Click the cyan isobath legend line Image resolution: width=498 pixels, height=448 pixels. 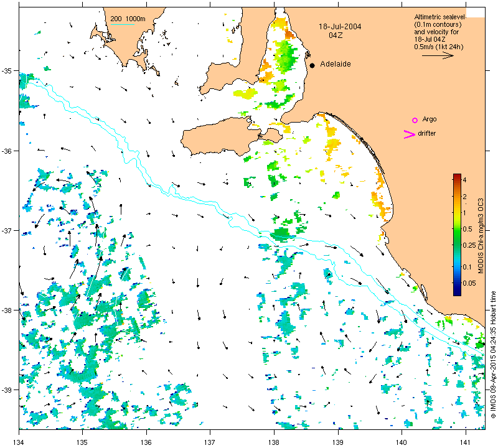tap(122, 24)
